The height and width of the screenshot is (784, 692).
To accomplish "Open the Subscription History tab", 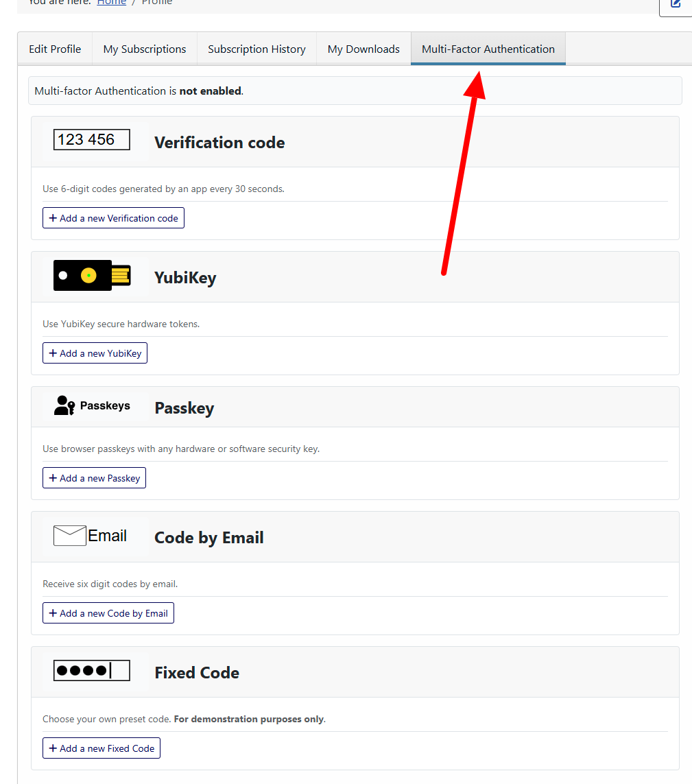I will tap(256, 49).
